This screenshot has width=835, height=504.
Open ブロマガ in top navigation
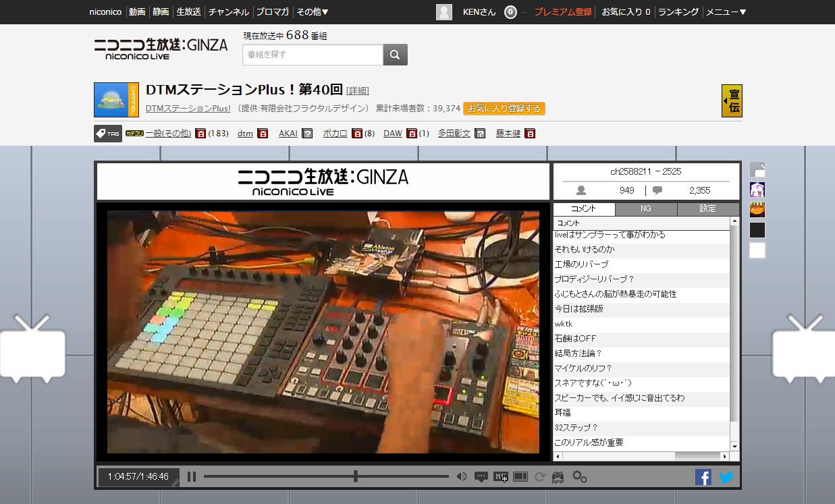tap(273, 11)
